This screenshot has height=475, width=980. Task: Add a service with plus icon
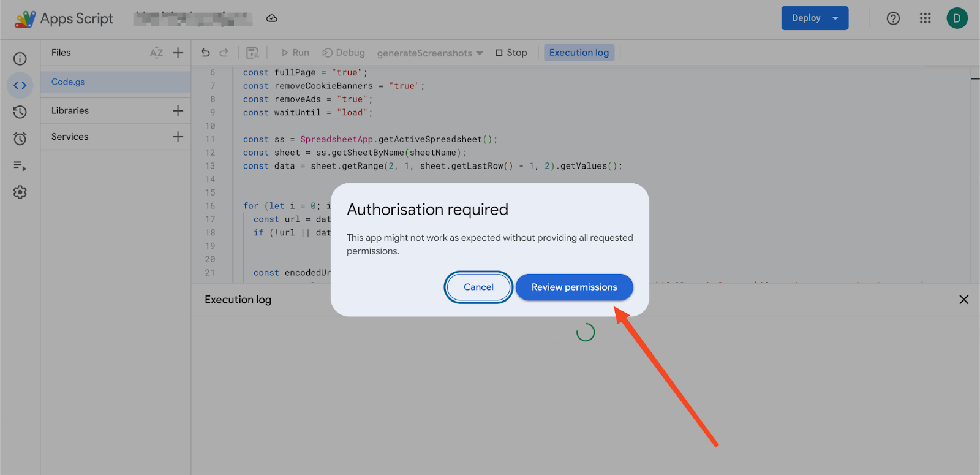click(178, 137)
